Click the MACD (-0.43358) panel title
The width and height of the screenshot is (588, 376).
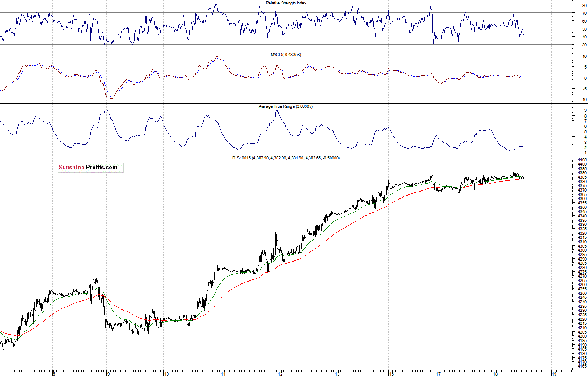click(x=286, y=55)
